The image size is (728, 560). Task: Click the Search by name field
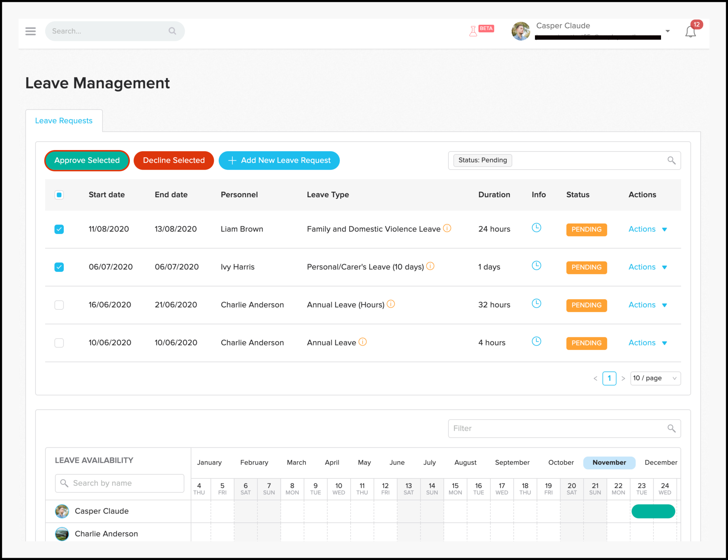tap(120, 483)
